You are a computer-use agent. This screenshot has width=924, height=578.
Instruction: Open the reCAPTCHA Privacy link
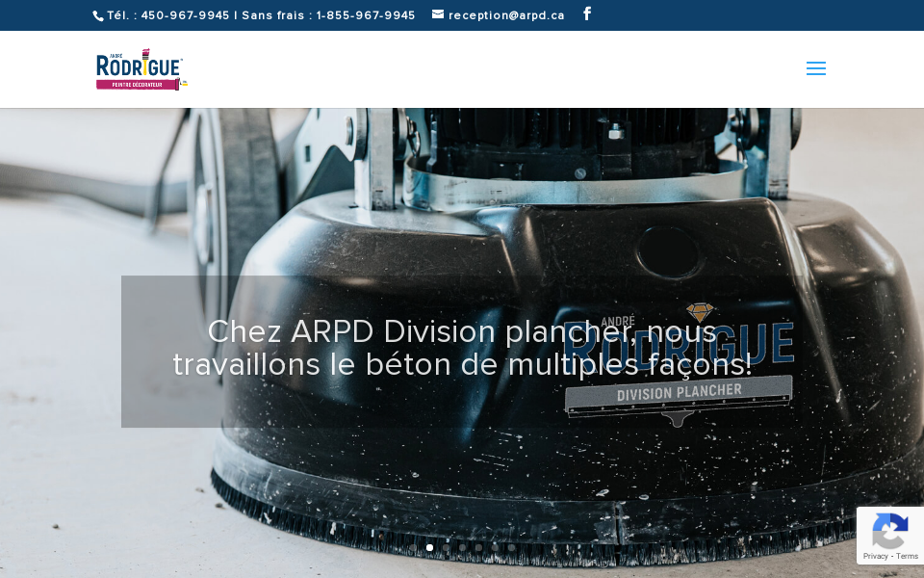coord(875,556)
